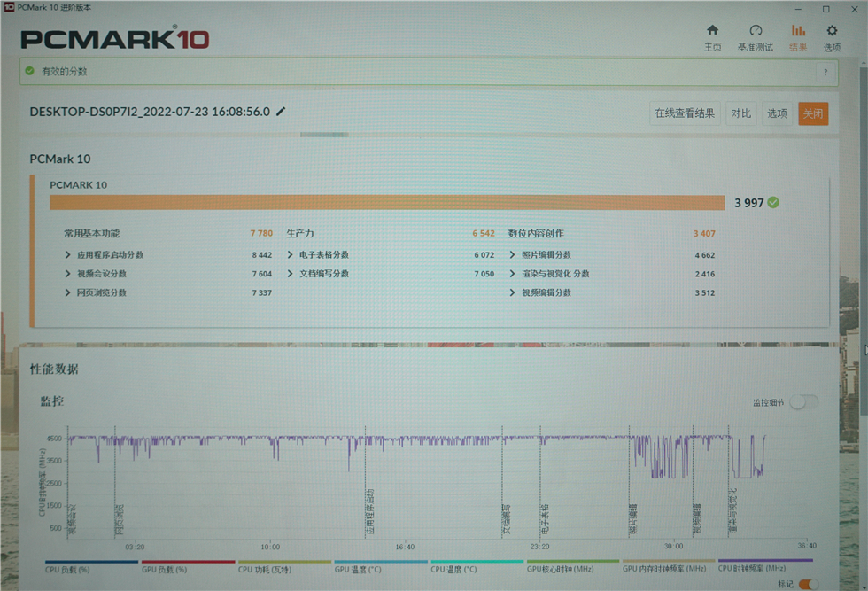Viewport: 868px width, 591px height.
Task: Expand the 电子表格分数 row
Action: tap(291, 255)
